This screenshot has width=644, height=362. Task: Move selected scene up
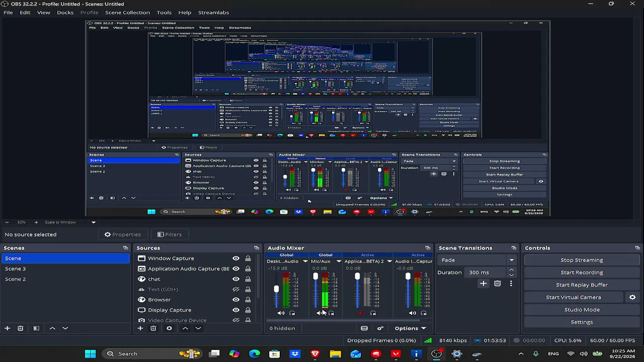pyautogui.click(x=52, y=328)
